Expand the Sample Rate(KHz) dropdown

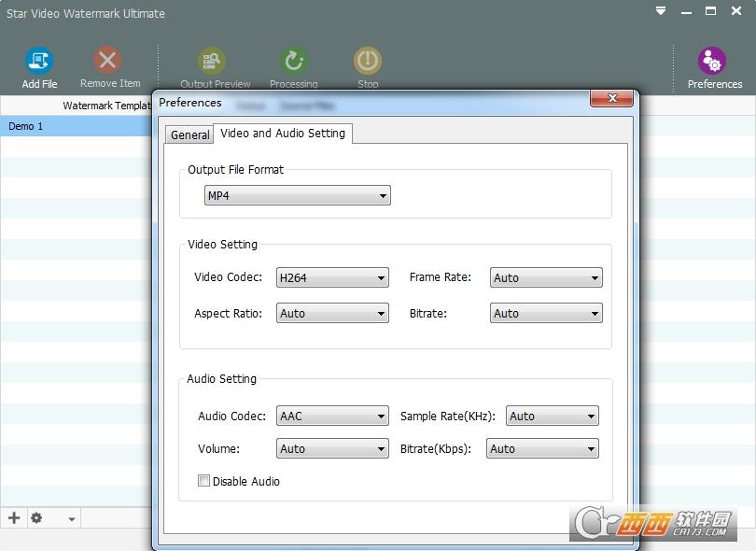click(552, 416)
